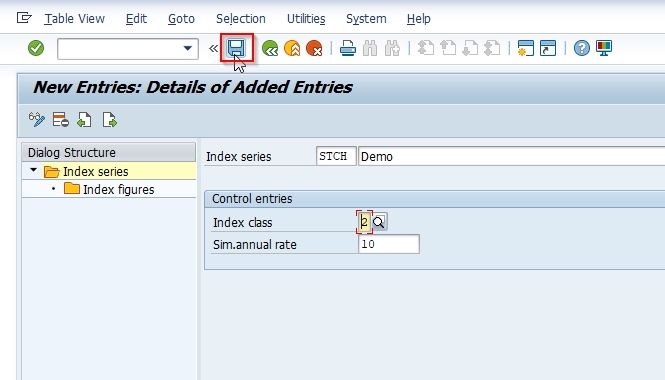Go to Previous Page icon
Viewport: 665px width, 380px height.
pos(448,48)
